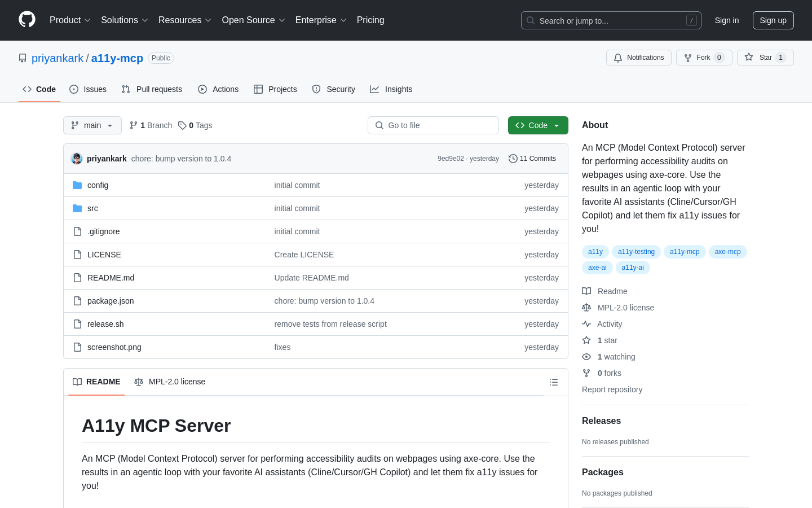Open the README outline list icon
Viewport: 812px width, 508px height.
[554, 382]
